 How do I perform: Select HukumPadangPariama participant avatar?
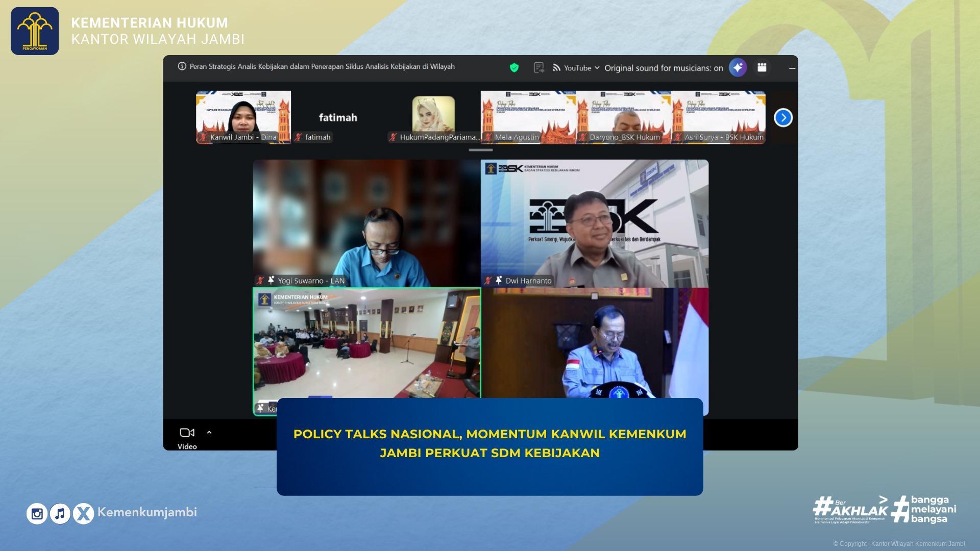(x=433, y=117)
